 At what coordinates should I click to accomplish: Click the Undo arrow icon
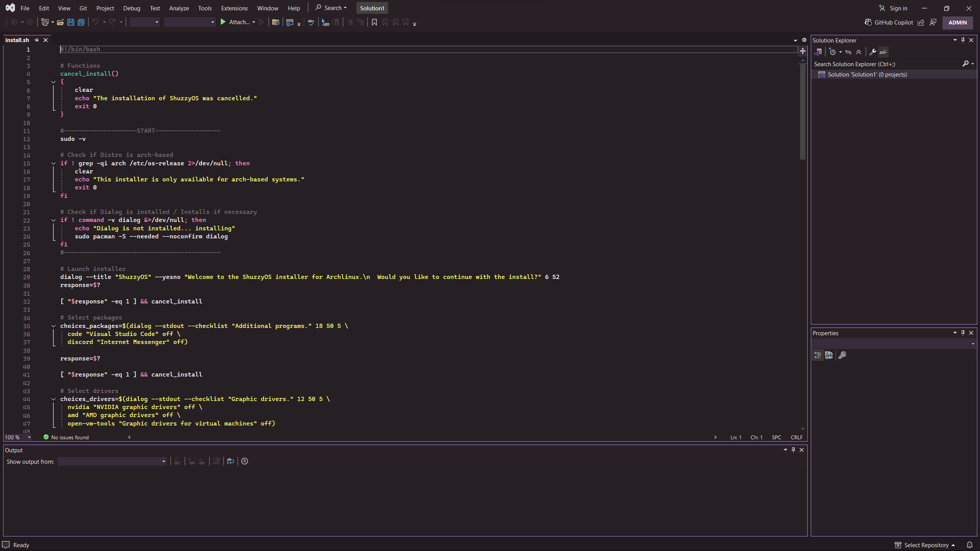95,22
